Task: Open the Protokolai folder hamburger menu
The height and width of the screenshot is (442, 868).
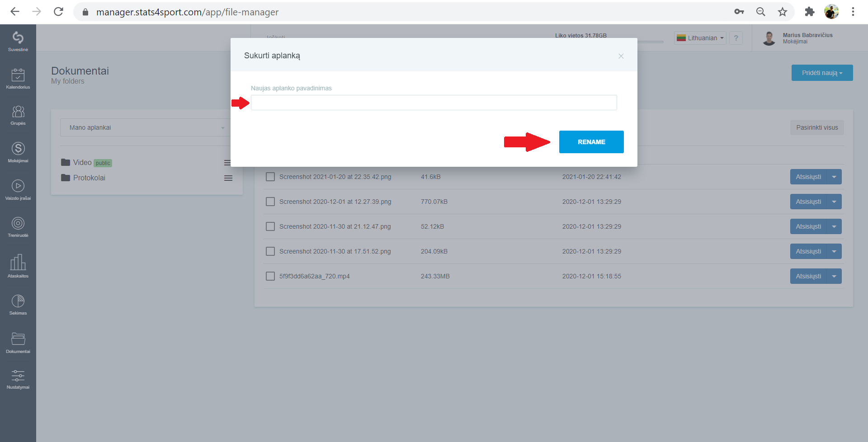Action: [228, 178]
